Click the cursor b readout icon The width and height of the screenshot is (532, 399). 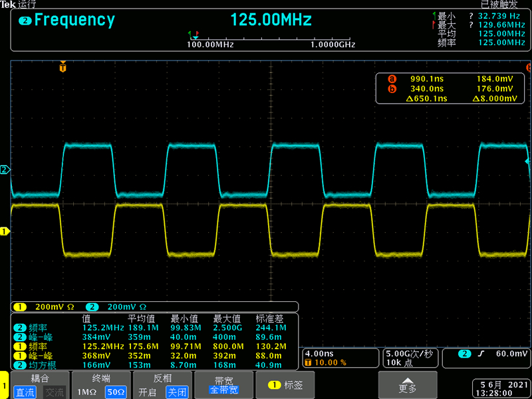click(x=392, y=88)
